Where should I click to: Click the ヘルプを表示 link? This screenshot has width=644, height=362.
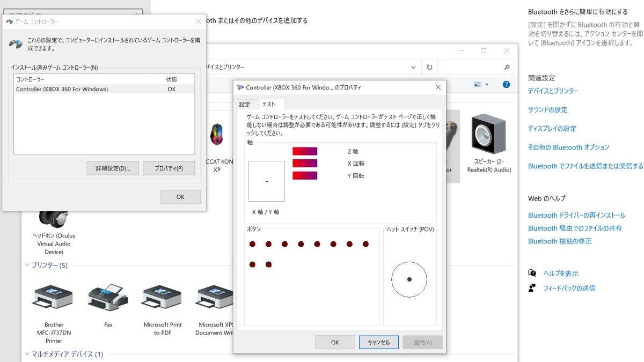[561, 274]
